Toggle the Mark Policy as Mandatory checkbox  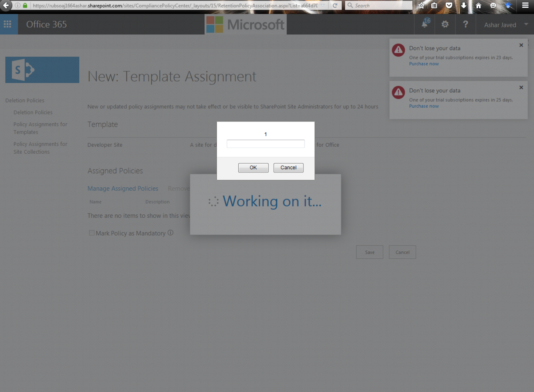tap(91, 233)
